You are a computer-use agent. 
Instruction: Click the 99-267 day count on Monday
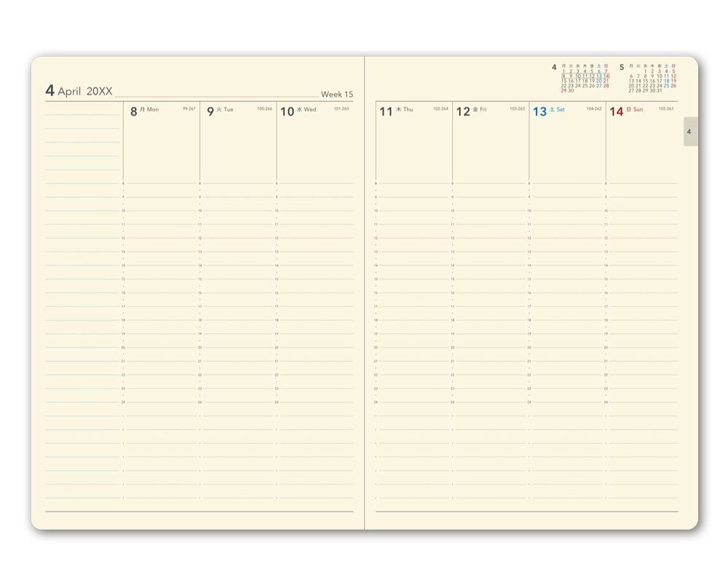point(189,109)
